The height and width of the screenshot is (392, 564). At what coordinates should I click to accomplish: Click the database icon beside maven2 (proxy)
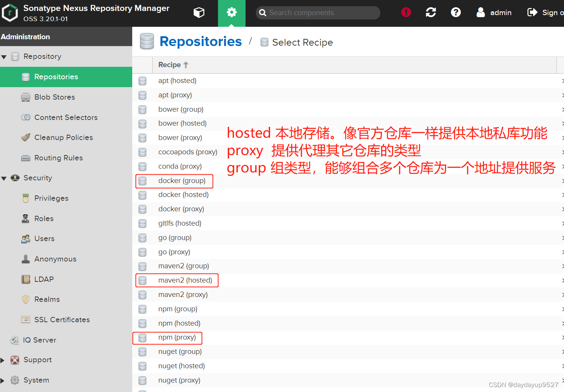142,295
